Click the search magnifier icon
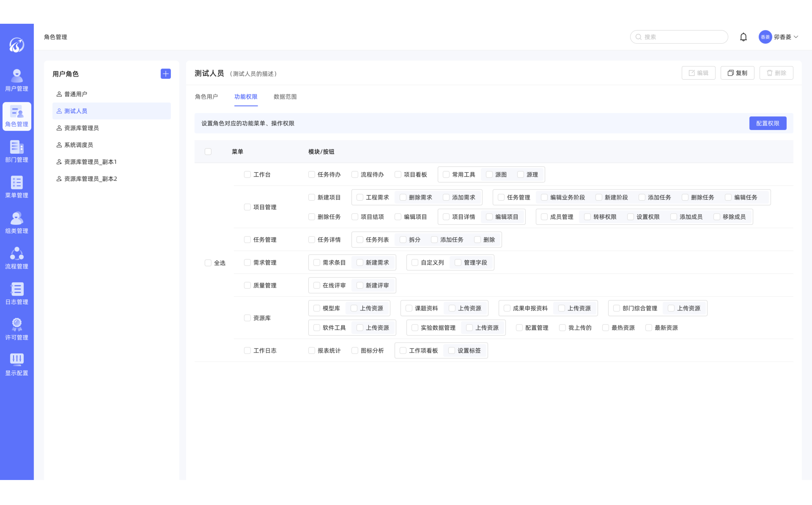 point(638,37)
